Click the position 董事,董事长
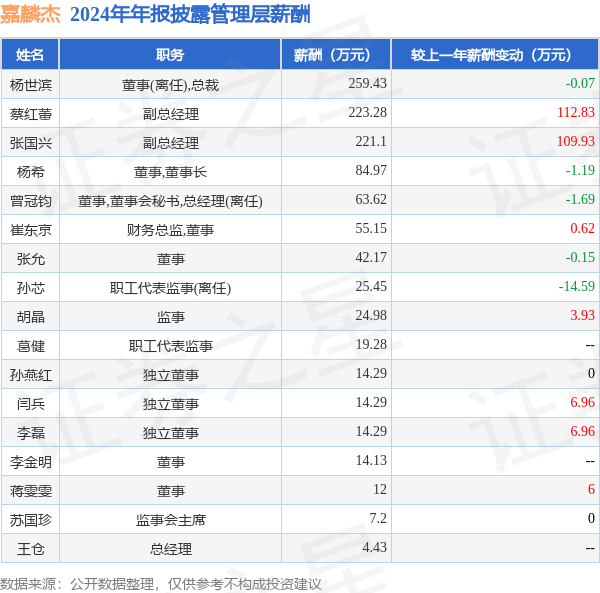The height and width of the screenshot is (593, 600). (170, 172)
